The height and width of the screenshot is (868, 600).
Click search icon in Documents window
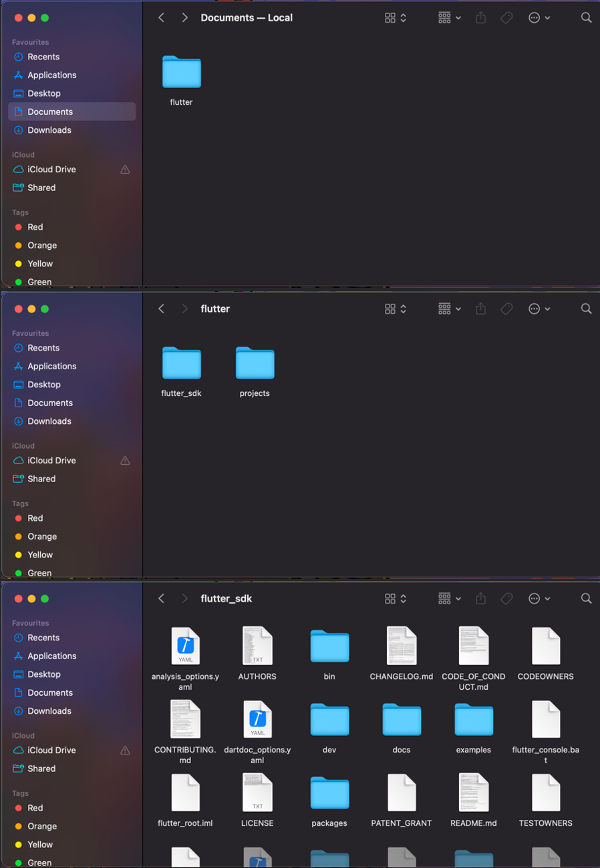click(x=586, y=18)
